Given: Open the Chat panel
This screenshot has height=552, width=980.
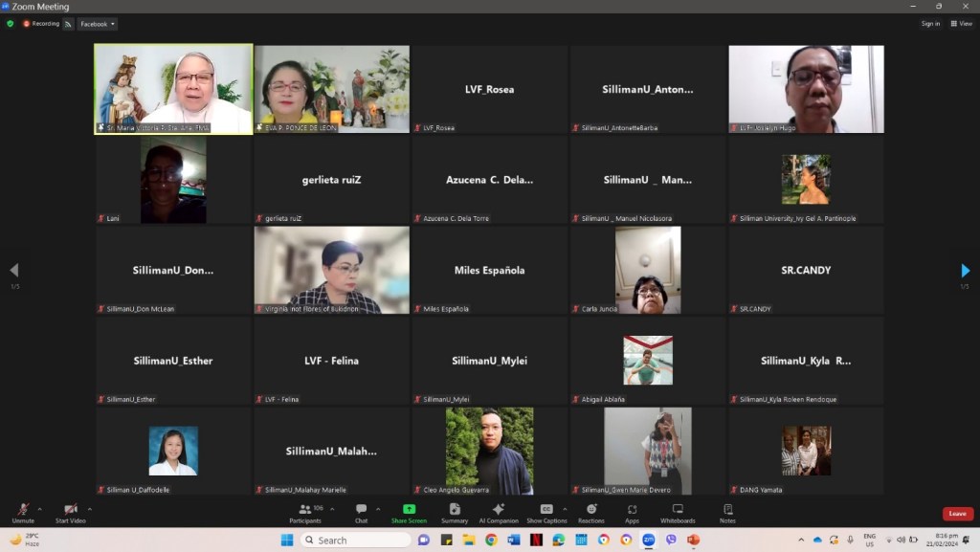Looking at the screenshot, I should [x=361, y=512].
